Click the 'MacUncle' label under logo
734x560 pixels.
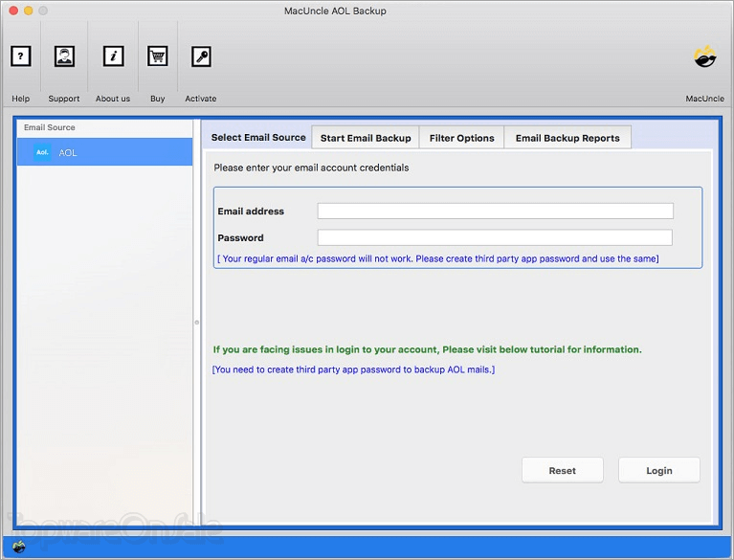[x=704, y=99]
